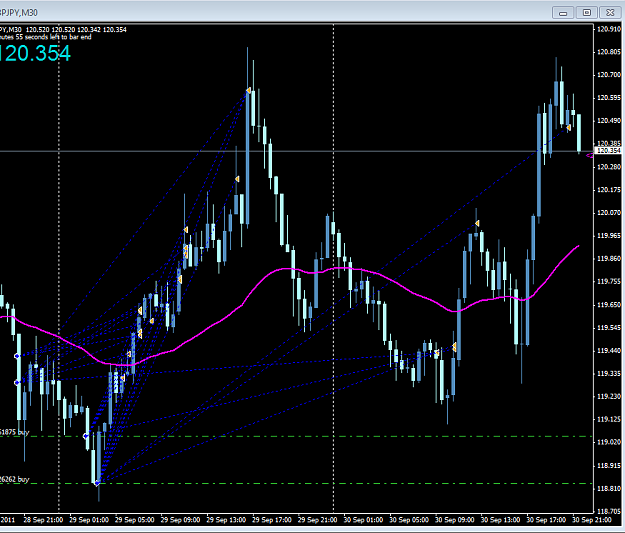625x533 pixels.
Task: Click the 120.280 price axis label
Action: [x=609, y=167]
